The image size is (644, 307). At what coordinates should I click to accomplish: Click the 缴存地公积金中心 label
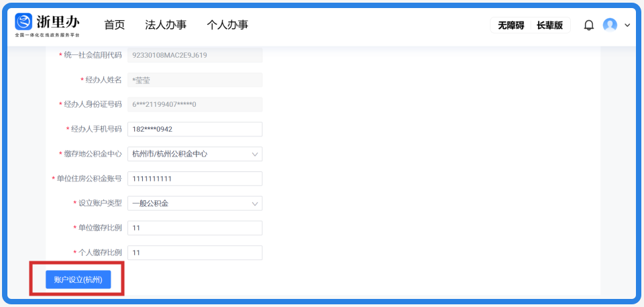[93, 153]
